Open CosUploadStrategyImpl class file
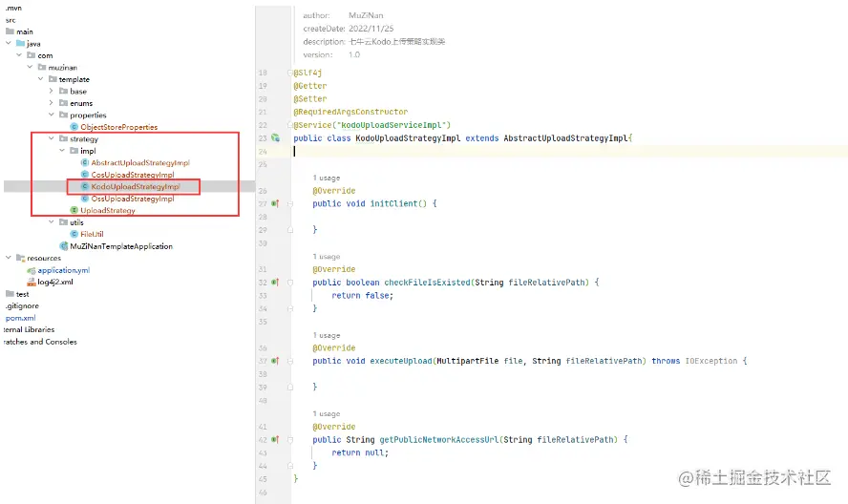This screenshot has width=848, height=504. pyautogui.click(x=133, y=175)
